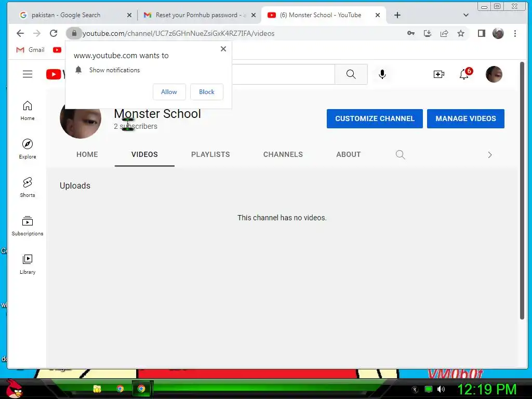The height and width of the screenshot is (399, 532).
Task: Open the Angry Birds start button
Action: (14, 389)
